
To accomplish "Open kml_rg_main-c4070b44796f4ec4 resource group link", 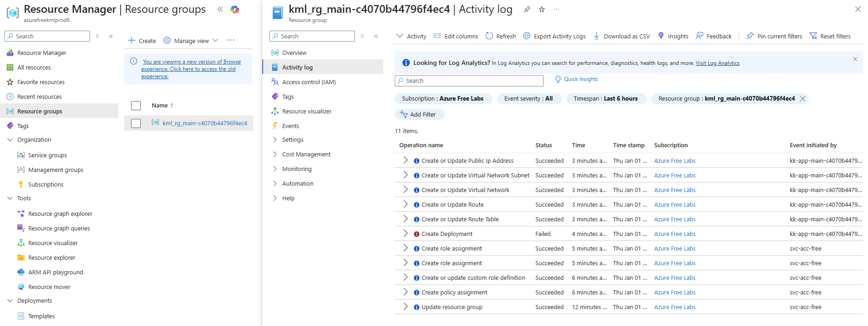I will coord(205,123).
